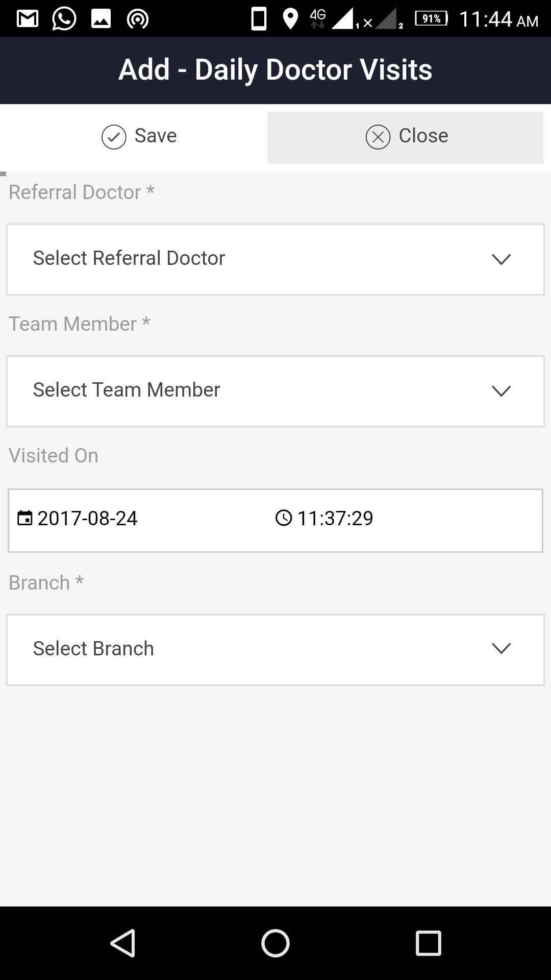The image size is (551, 980).
Task: Expand Referral Doctor chevron arrow
Action: [501, 259]
